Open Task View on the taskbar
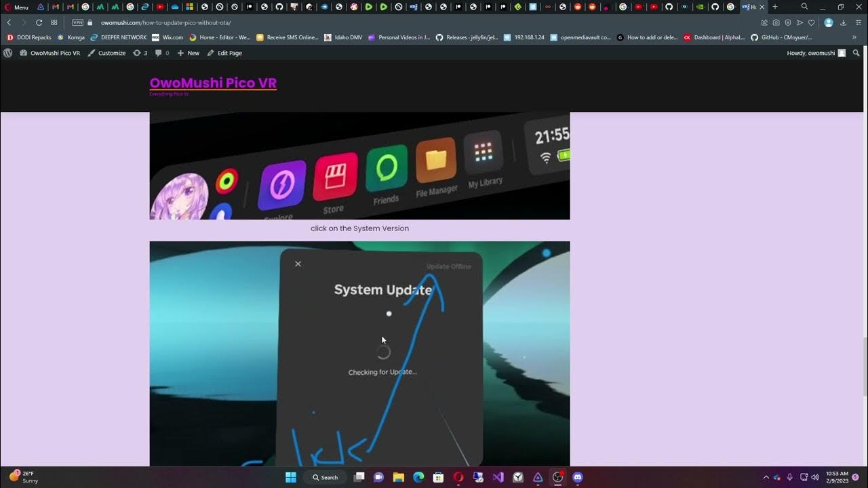Screen dimensions: 868x488 359,477
